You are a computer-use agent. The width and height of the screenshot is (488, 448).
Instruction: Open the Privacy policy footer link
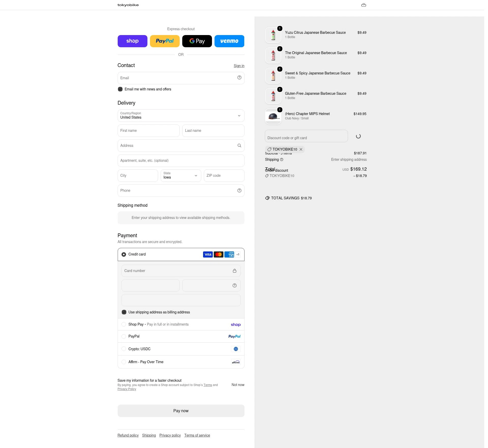170,435
